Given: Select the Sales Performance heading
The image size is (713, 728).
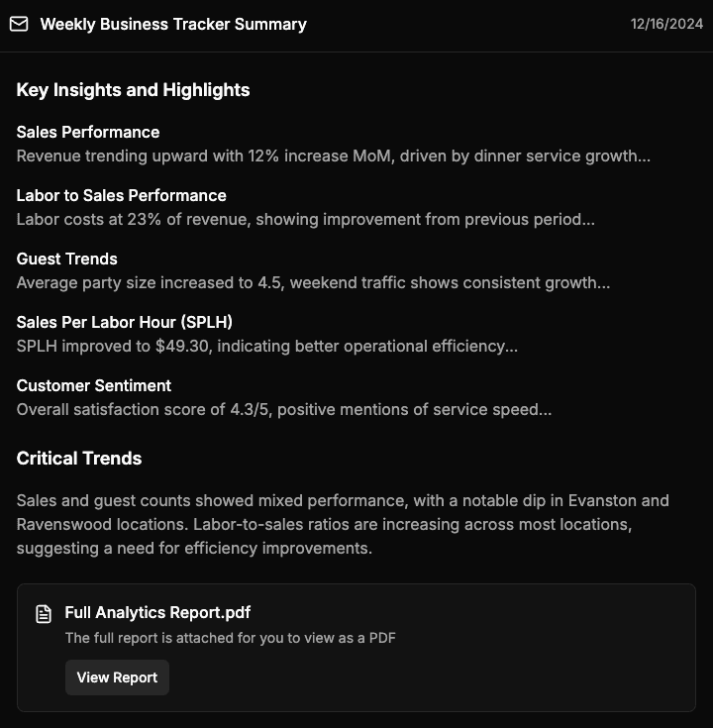Looking at the screenshot, I should coord(88,132).
